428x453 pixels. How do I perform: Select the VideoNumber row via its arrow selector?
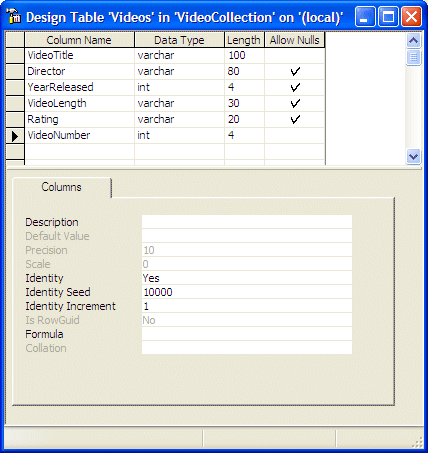pyautogui.click(x=15, y=136)
